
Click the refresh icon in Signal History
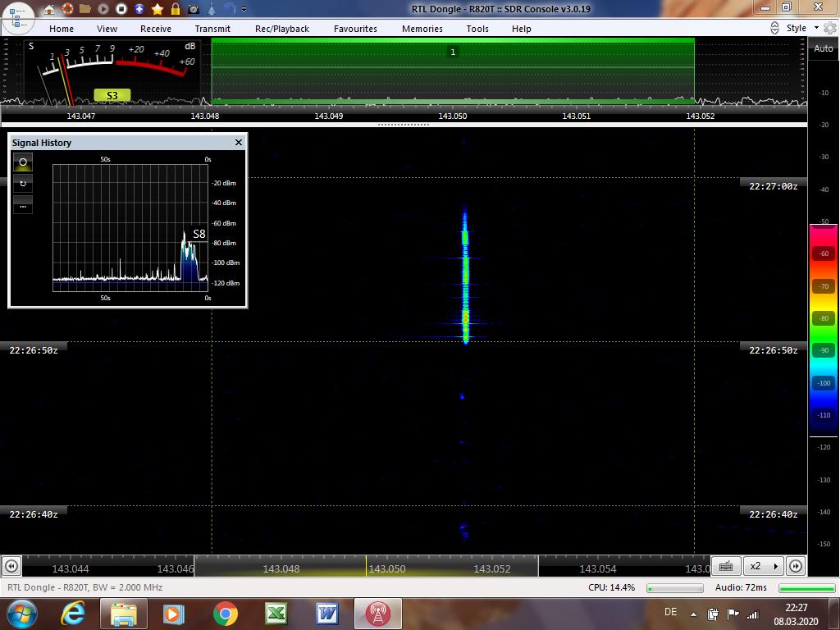[23, 183]
